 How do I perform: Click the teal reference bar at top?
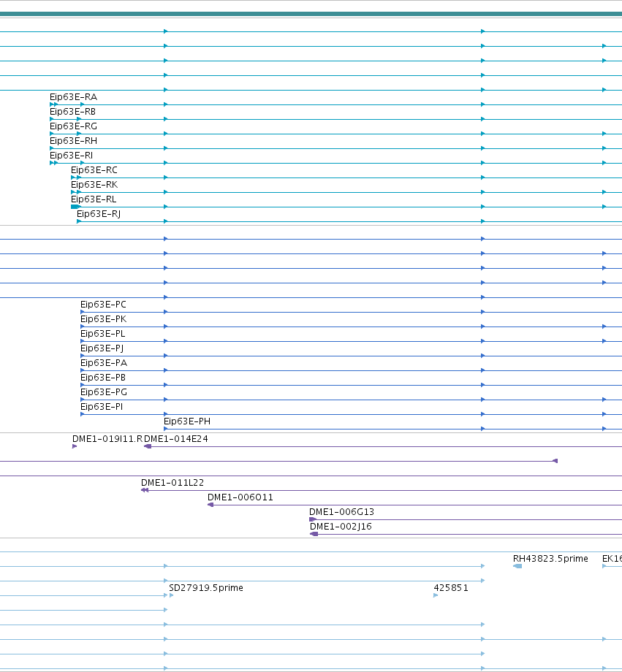[311, 14]
